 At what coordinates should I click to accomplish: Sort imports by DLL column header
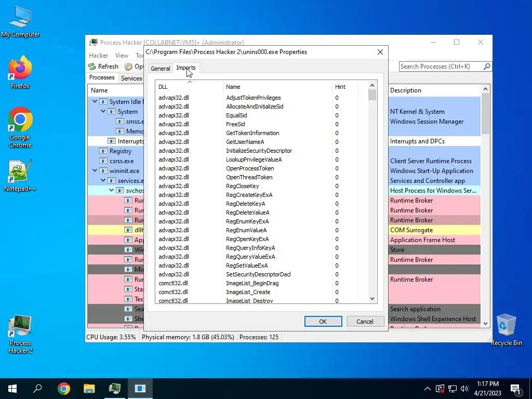click(x=189, y=87)
